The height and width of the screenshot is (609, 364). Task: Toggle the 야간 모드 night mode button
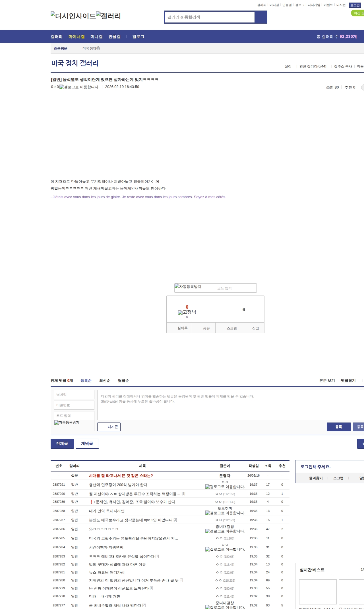coord(358,13)
